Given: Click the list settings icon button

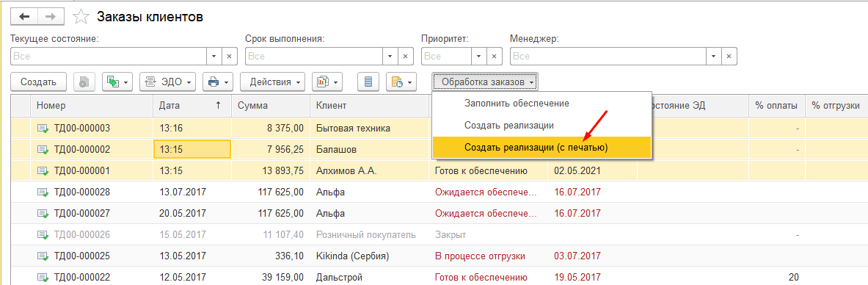Looking at the screenshot, I should tap(368, 82).
